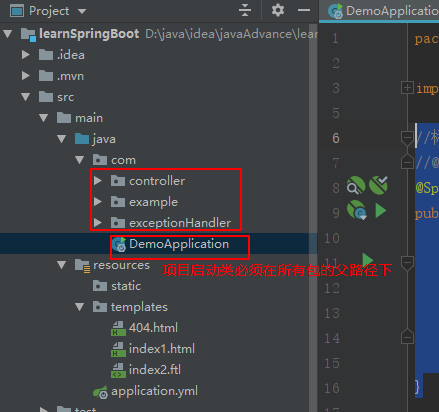
Task: Select the learnSpringBoot project root
Action: [x=89, y=34]
